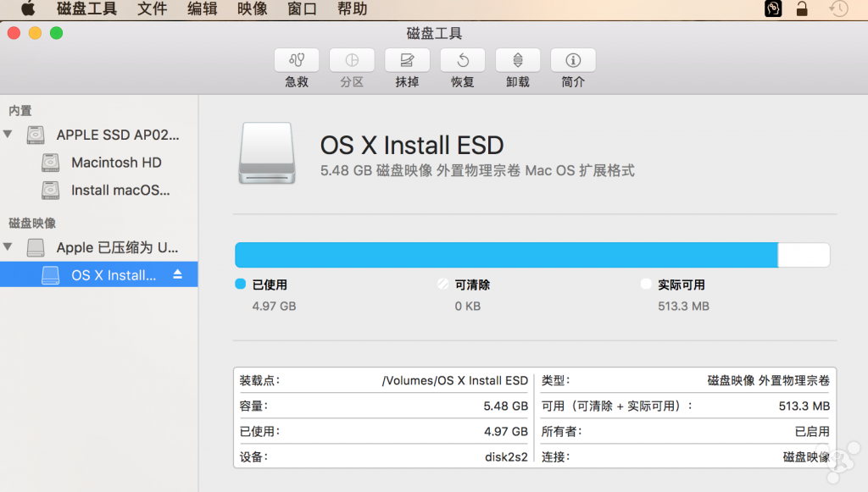Click the First Aid (急救) toolbar icon

coord(297,60)
